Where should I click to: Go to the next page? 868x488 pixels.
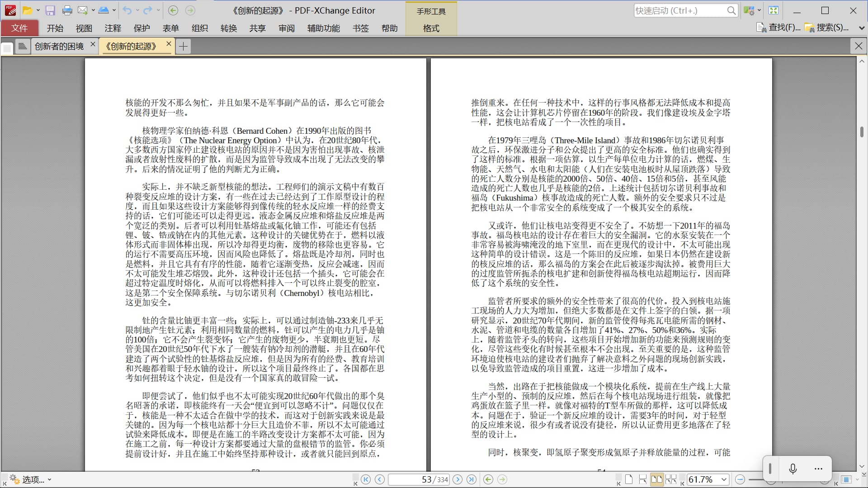tap(458, 479)
